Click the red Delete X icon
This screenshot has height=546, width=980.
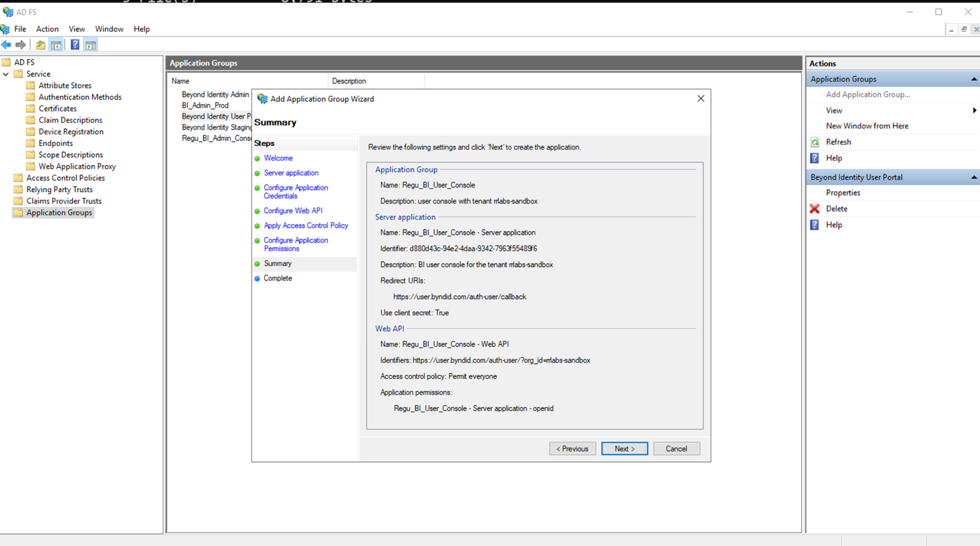(x=815, y=209)
